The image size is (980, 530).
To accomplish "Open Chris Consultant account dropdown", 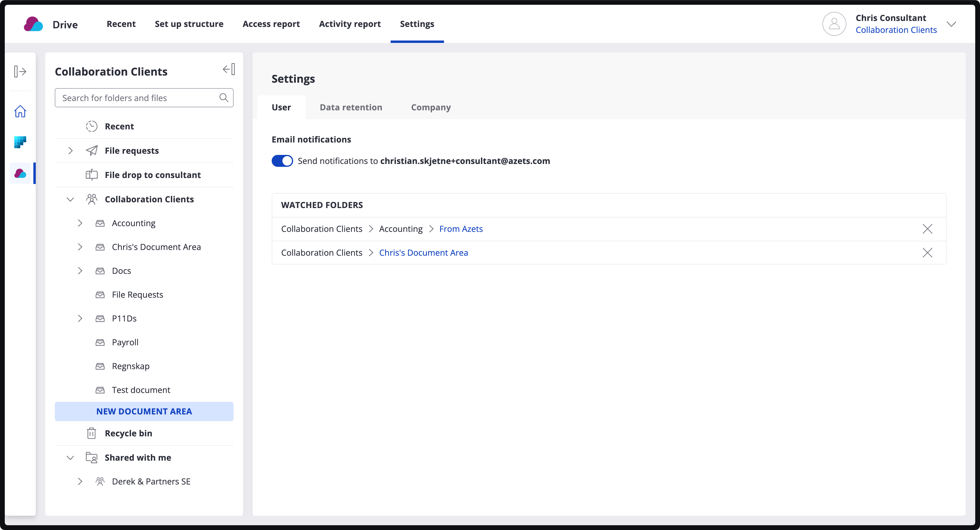I will (951, 24).
